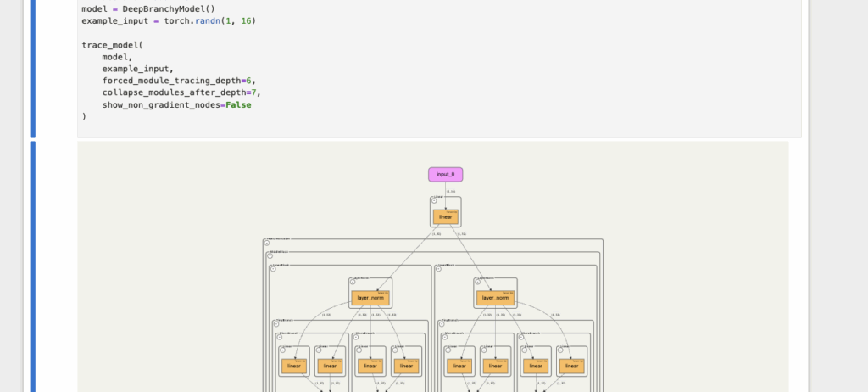
Task: Select the pink input_0 node
Action: pyautogui.click(x=445, y=175)
